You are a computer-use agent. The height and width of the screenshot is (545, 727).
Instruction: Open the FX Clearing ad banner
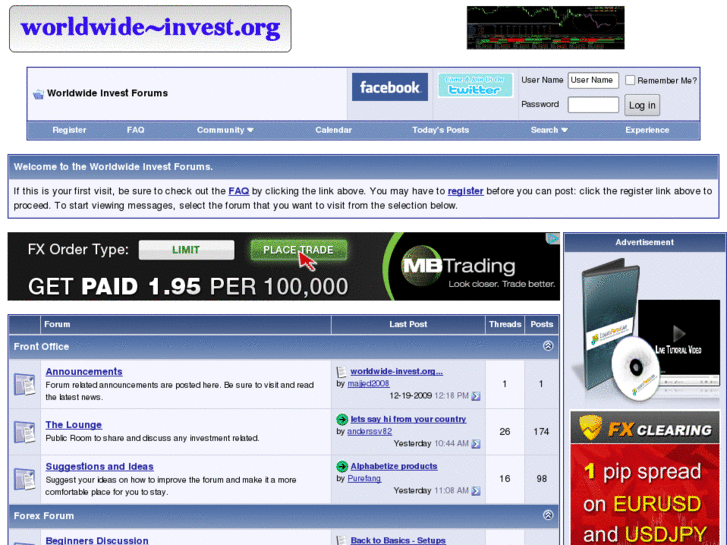point(645,478)
